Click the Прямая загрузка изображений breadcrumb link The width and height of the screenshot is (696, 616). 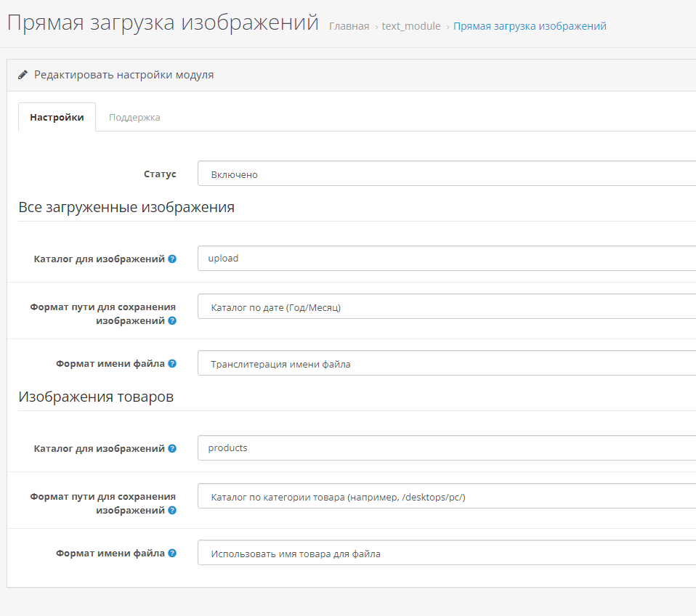pos(530,26)
